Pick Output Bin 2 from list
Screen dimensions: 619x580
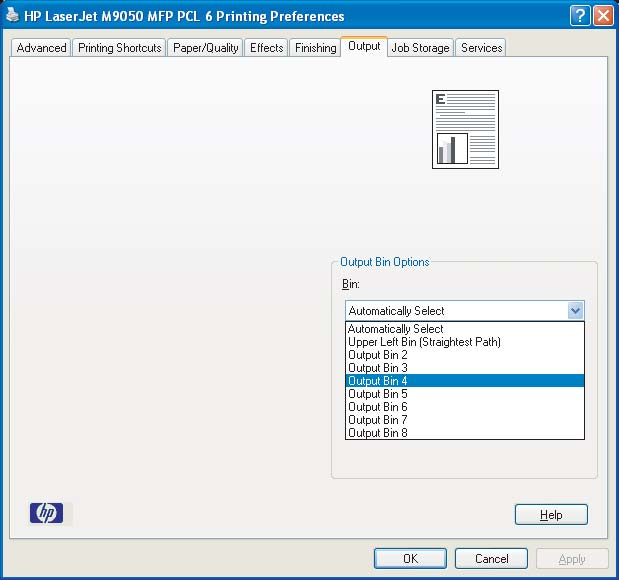click(x=465, y=355)
